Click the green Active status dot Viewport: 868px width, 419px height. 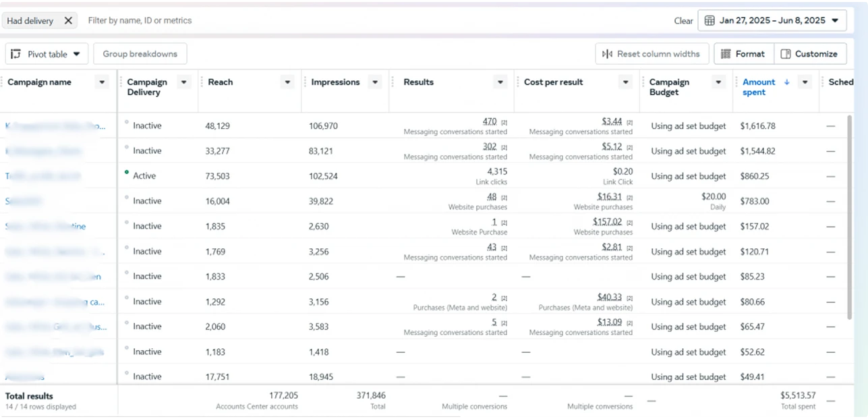click(x=127, y=173)
